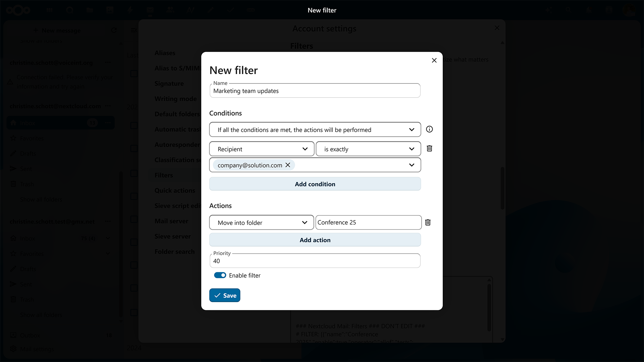Screen dimensions: 644x362
Task: Click the conditions info icon
Action: point(429,129)
